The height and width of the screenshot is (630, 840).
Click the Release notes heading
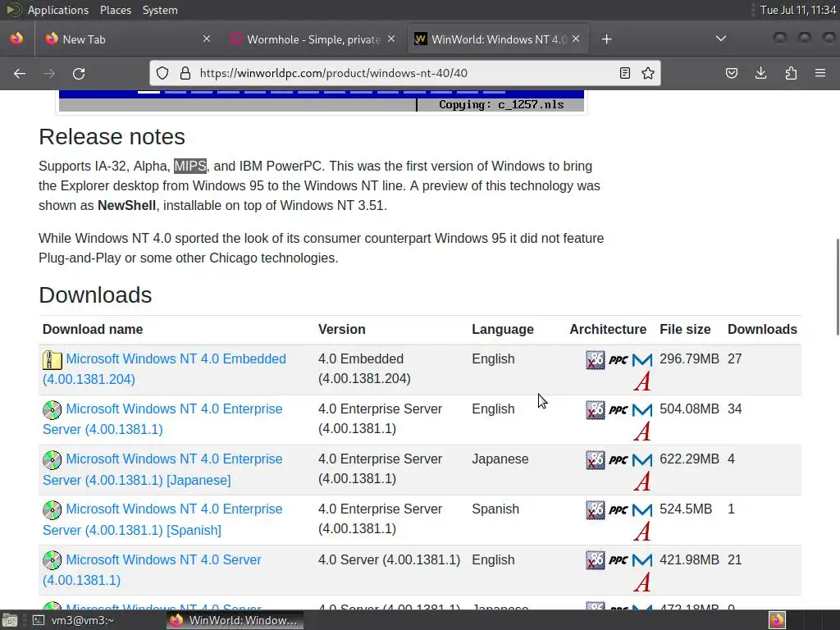112,137
